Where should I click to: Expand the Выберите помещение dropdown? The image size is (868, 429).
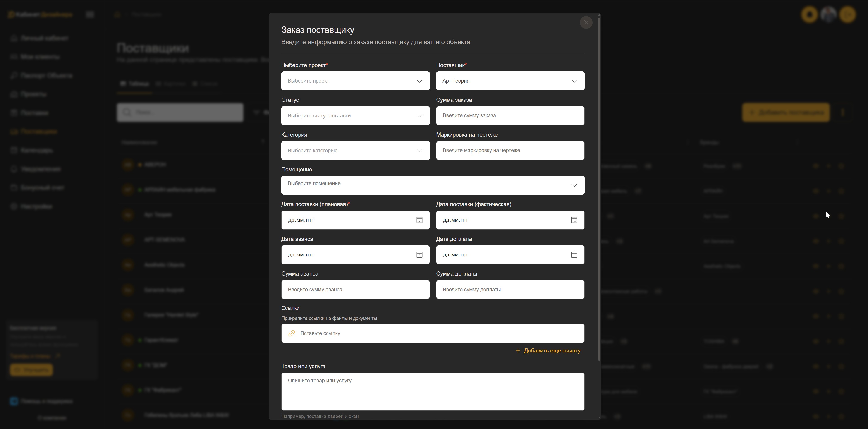pyautogui.click(x=432, y=185)
